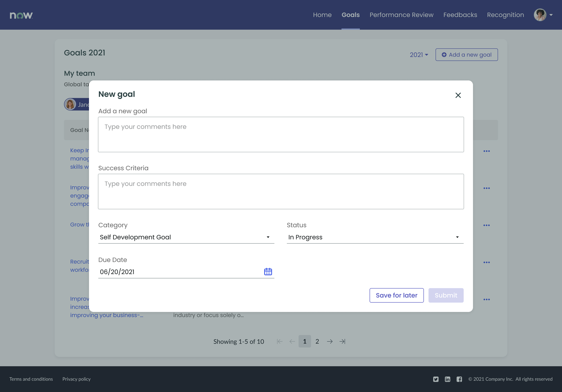Open the Feedbacks menu item

pos(460,15)
